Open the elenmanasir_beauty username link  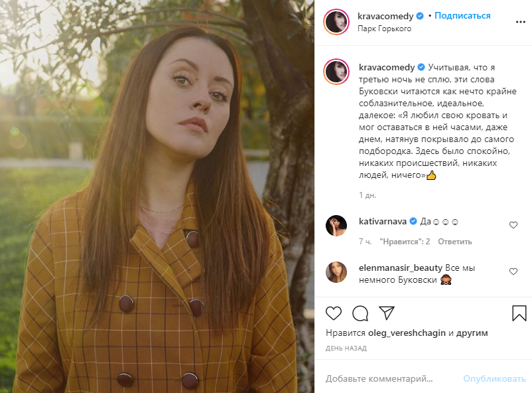[399, 268]
